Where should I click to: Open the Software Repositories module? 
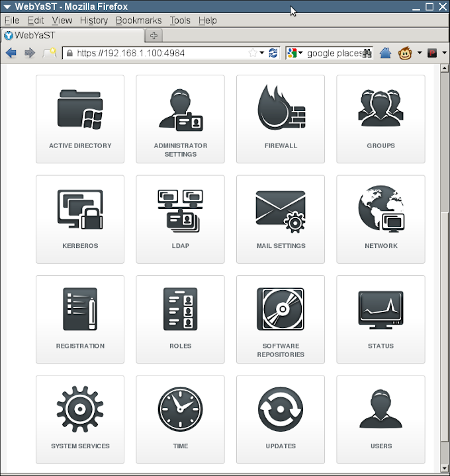pyautogui.click(x=281, y=319)
